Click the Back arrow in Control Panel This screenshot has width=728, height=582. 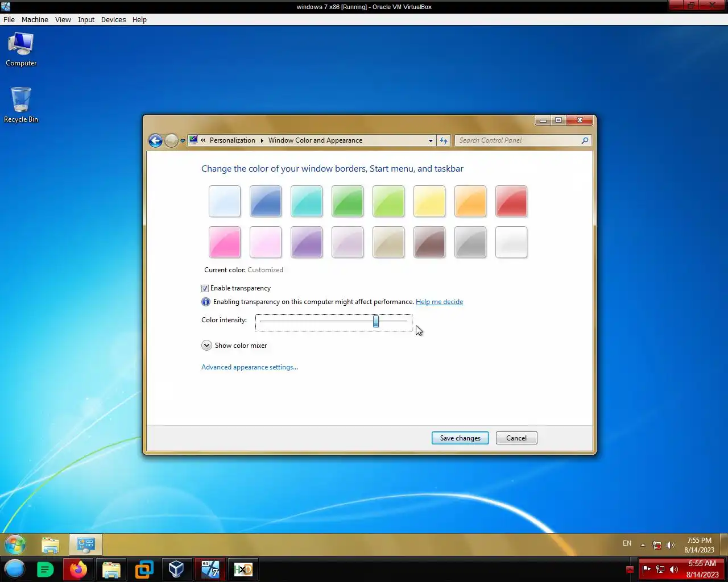coord(155,140)
